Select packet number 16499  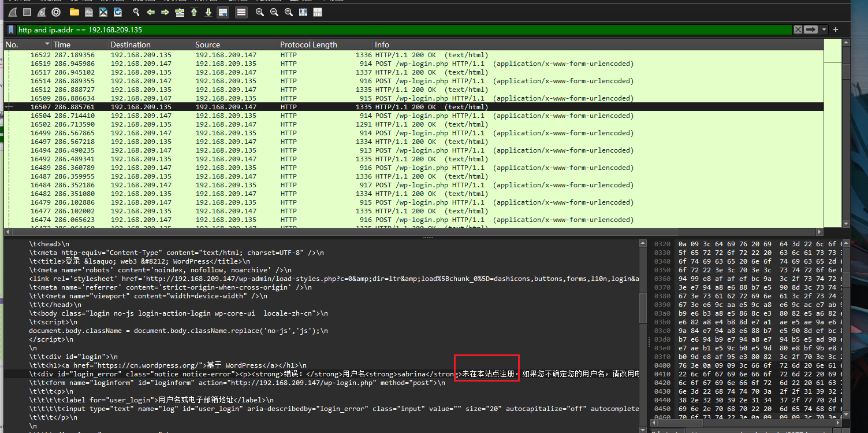pyautogui.click(x=414, y=133)
